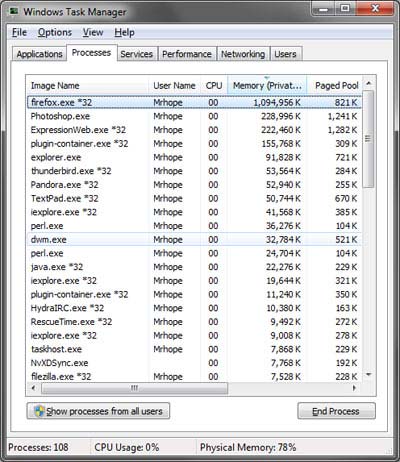Click the horizontal scrollbar left arrow
Image resolution: width=400 pixels, height=462 pixels.
[x=33, y=388]
